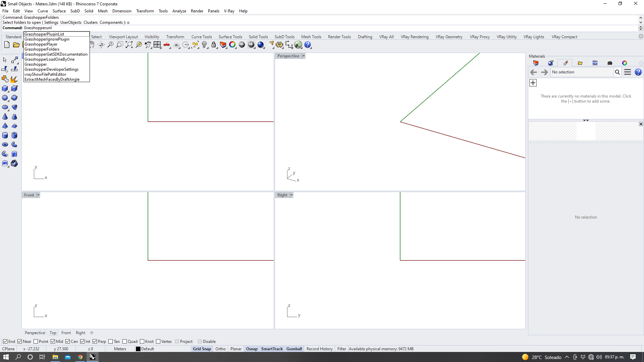Click the Open file folder icon in toolbar
Image resolution: width=644 pixels, height=362 pixels.
click(x=16, y=45)
